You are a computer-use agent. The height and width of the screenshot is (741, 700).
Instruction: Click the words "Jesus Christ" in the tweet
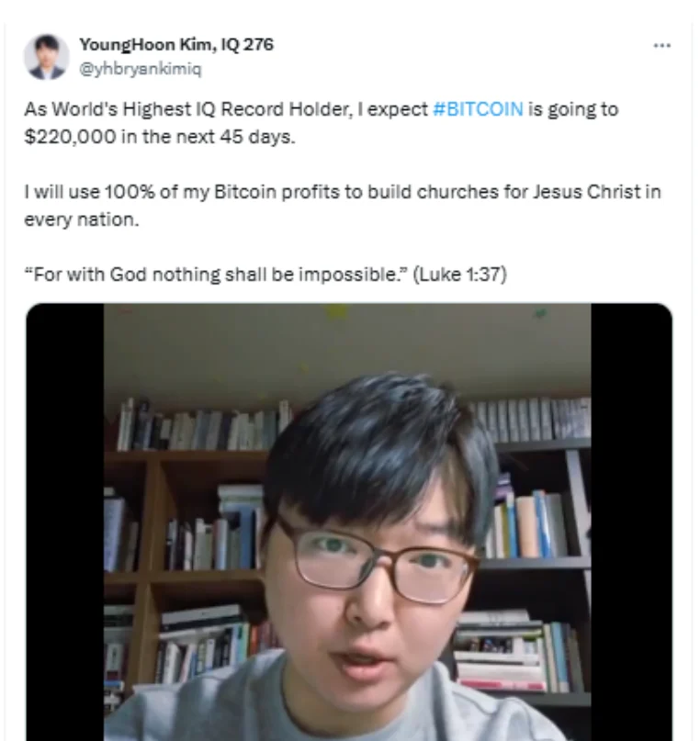(x=587, y=192)
